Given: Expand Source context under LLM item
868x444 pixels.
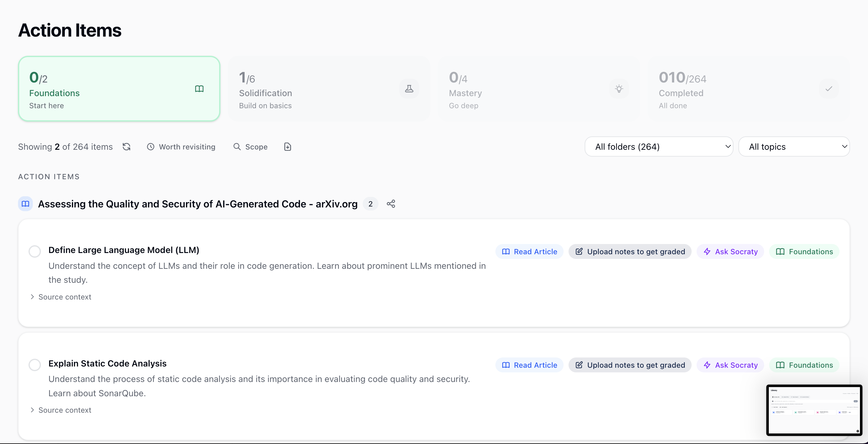Looking at the screenshot, I should (x=61, y=297).
